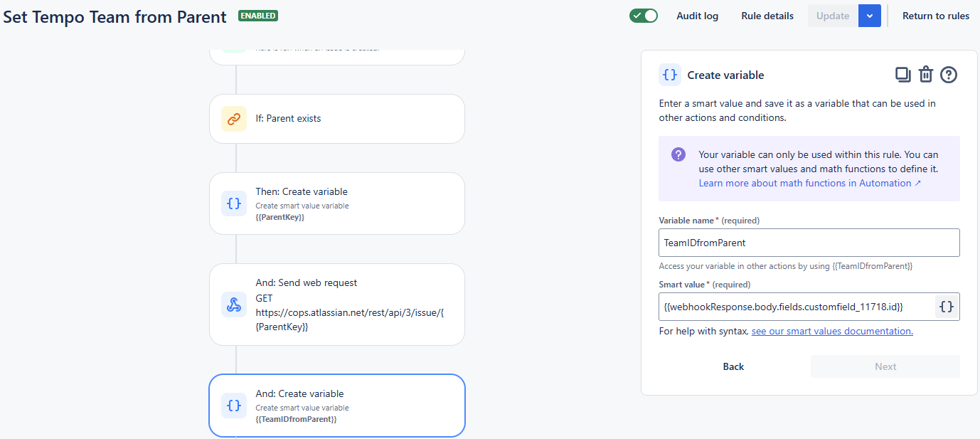Delete component using the trash icon
The image size is (980, 439).
pyautogui.click(x=925, y=75)
